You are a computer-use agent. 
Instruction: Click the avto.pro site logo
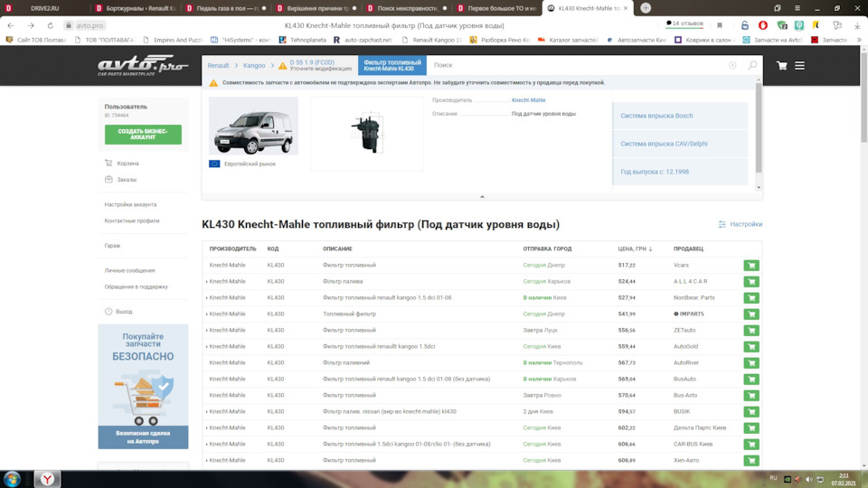click(143, 65)
